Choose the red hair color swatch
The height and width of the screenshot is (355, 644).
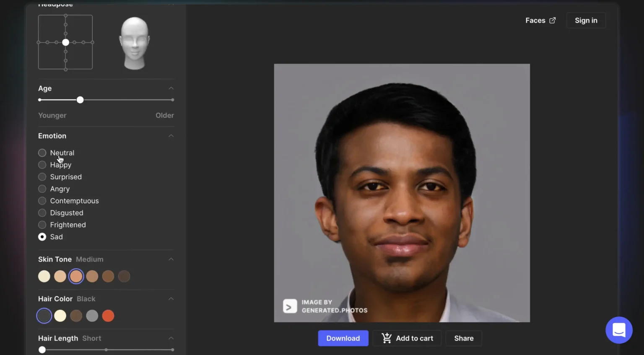coord(108,316)
